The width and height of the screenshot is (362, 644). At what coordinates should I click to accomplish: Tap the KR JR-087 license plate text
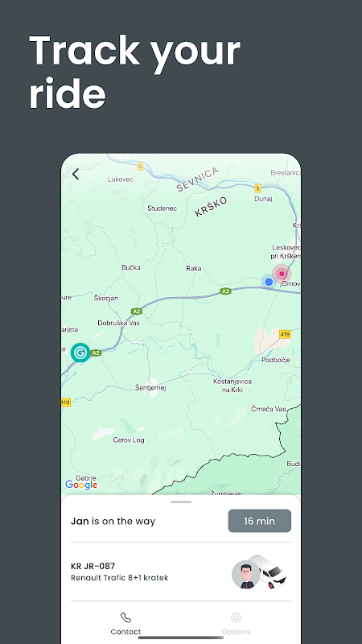(x=93, y=567)
